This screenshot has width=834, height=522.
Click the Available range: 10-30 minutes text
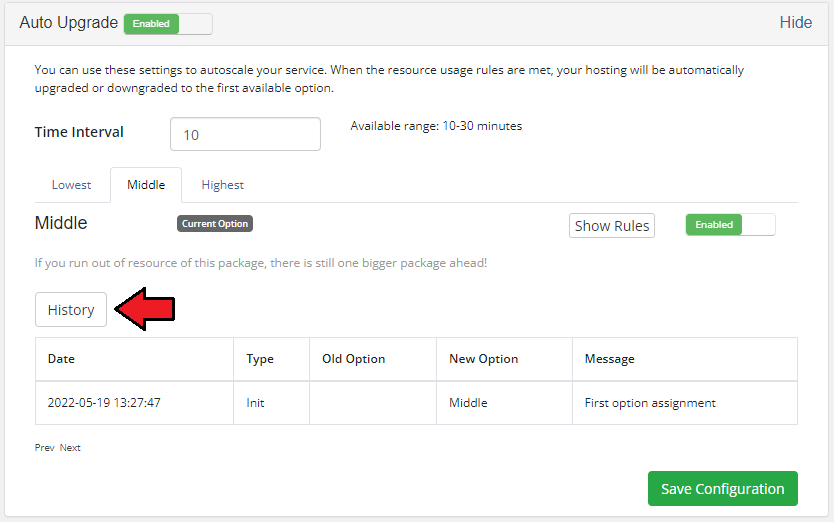[436, 126]
